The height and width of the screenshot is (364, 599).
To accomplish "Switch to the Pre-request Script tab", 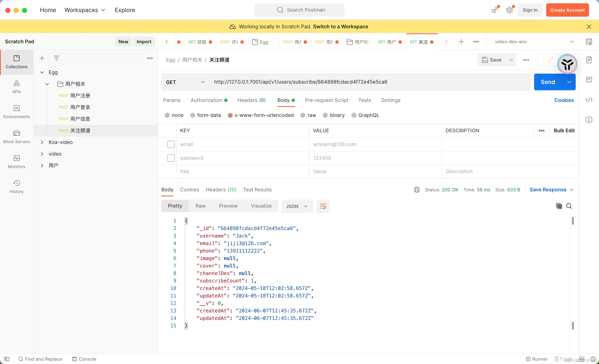I will pos(326,100).
